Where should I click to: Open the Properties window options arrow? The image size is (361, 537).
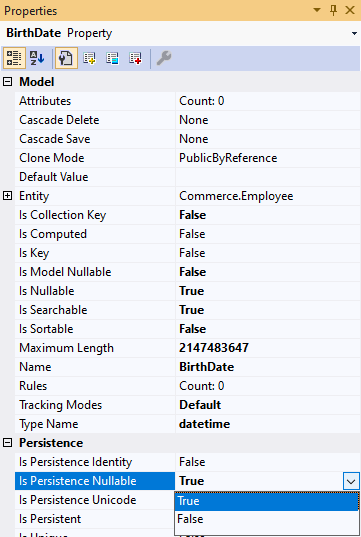(x=317, y=10)
